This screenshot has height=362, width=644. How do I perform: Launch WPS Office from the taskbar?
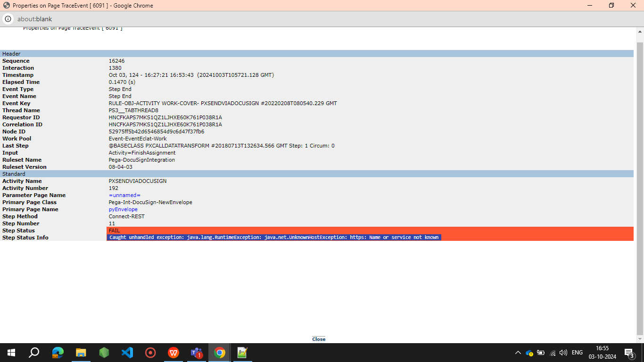173,353
